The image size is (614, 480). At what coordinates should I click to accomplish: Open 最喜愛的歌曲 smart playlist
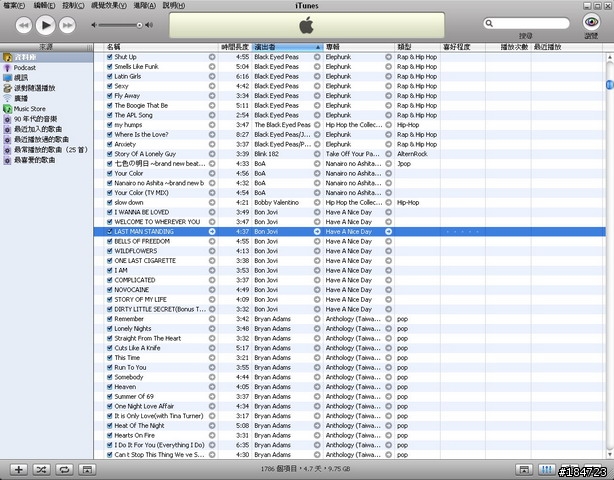point(34,160)
